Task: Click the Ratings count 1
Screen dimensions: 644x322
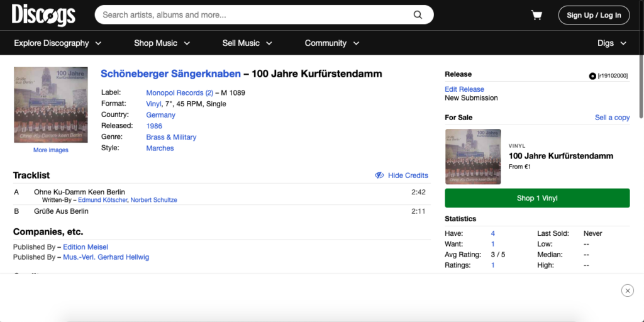Action: [492, 265]
